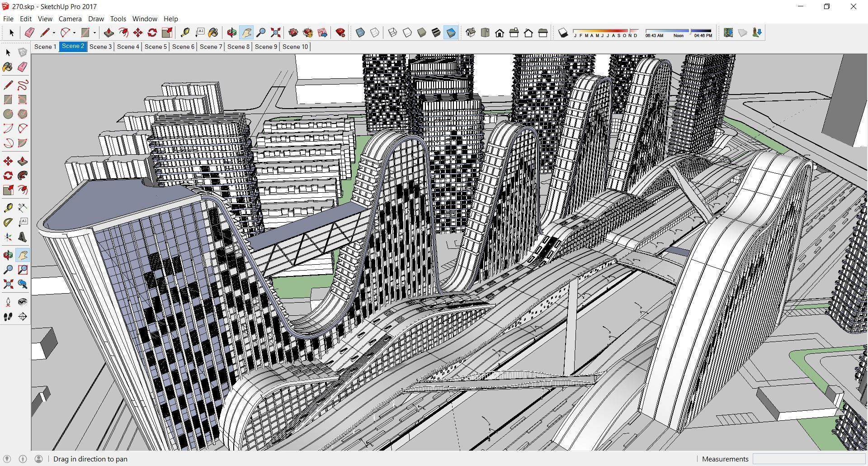Switch to Scene 5 tab
This screenshot has width=868, height=466.
[x=156, y=47]
